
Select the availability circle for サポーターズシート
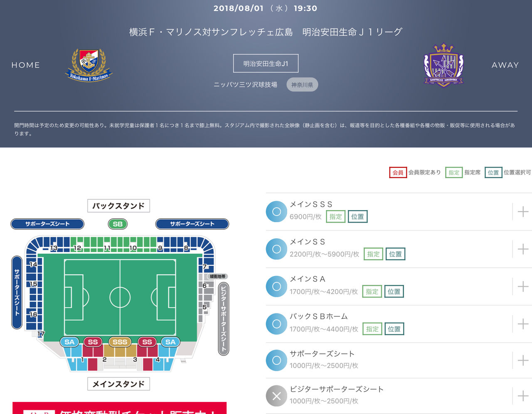(276, 360)
